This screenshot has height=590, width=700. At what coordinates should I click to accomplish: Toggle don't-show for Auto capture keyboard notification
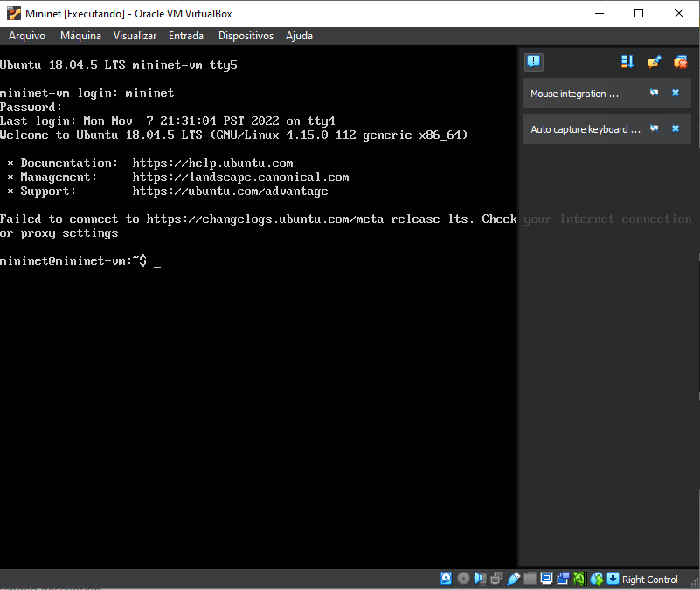(654, 128)
